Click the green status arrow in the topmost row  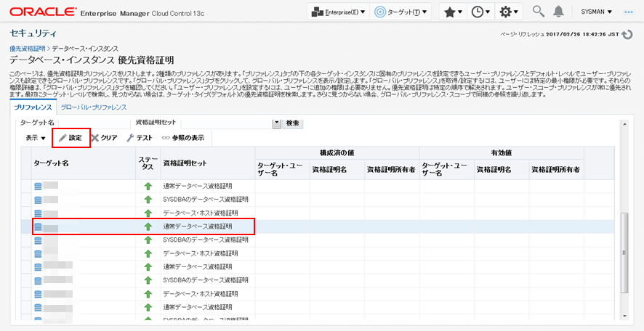coord(148,187)
